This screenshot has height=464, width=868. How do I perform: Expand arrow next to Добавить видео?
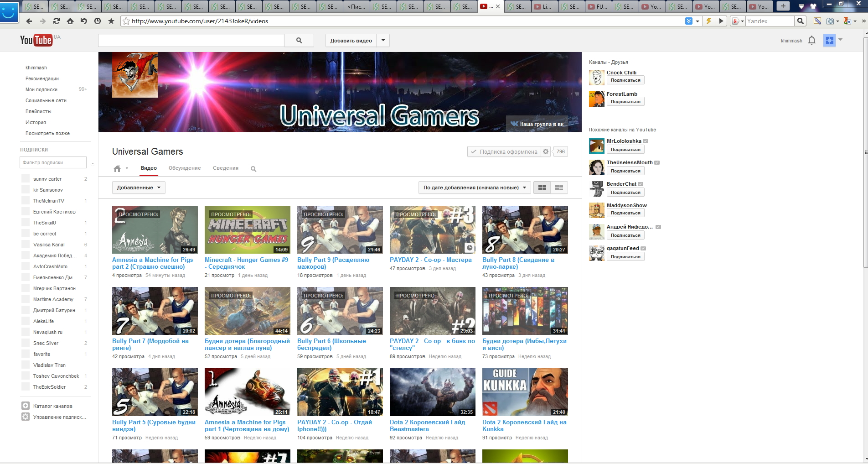tap(383, 41)
